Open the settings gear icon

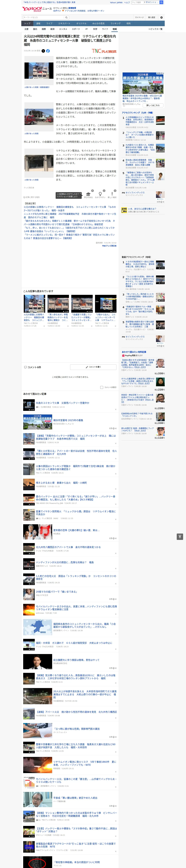(x=161, y=18)
